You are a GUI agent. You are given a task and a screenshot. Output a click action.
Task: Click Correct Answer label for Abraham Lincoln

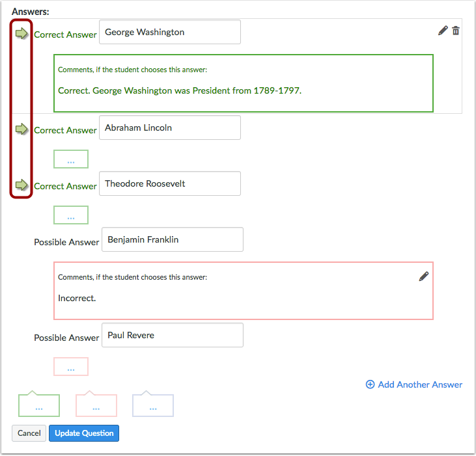click(x=65, y=130)
